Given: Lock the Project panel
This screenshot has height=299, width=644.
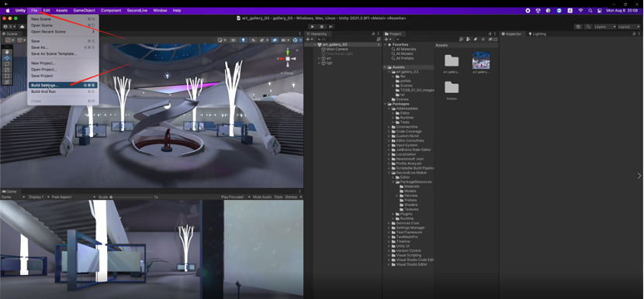Looking at the screenshot, I should [x=490, y=33].
